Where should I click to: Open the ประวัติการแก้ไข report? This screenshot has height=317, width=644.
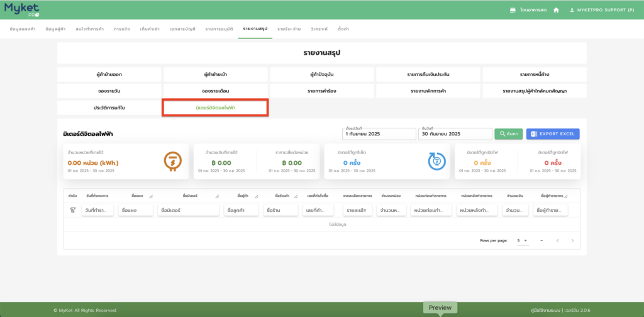click(109, 108)
